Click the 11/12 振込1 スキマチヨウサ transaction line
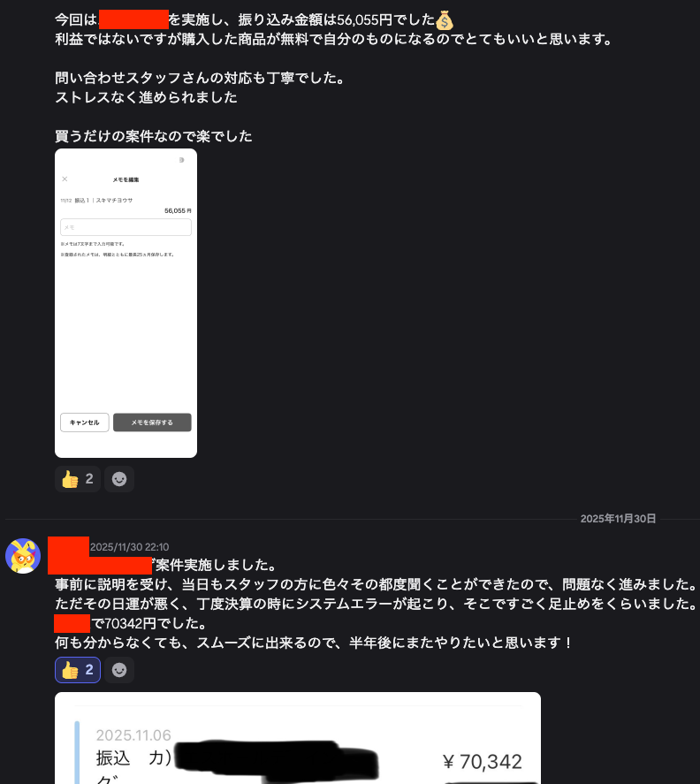 96,201
